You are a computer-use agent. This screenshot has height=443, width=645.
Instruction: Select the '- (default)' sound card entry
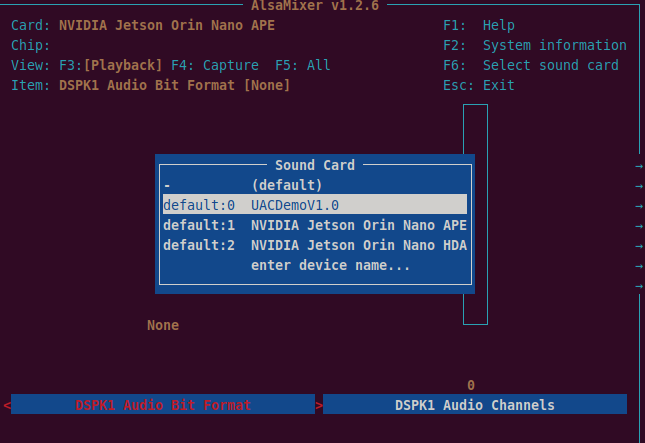point(315,185)
